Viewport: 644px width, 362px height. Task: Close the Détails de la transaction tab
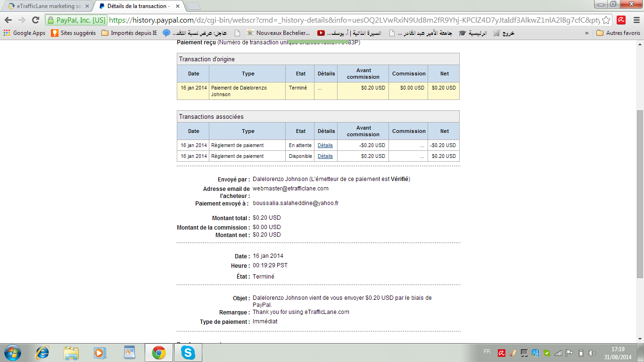[177, 6]
